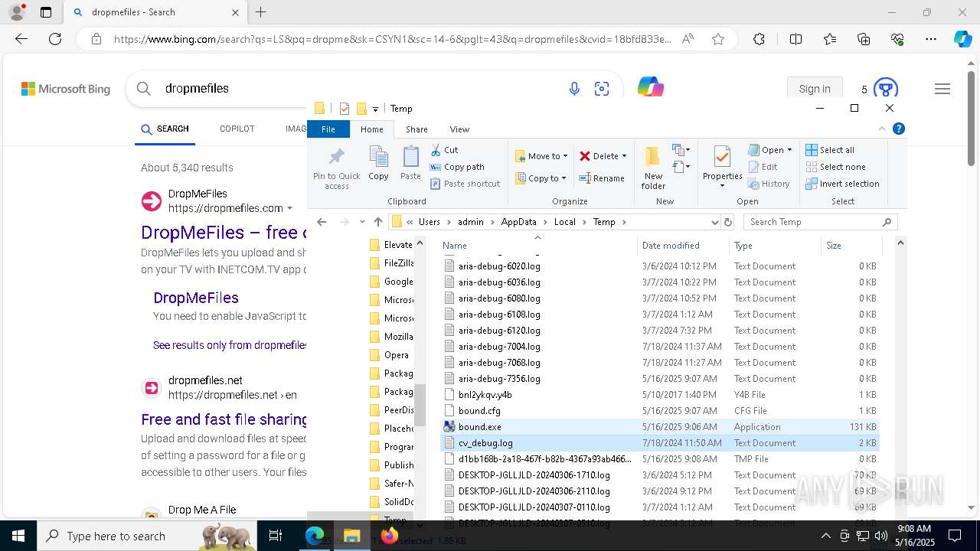Click the Up directory arrow in Explorer
980x551 pixels.
coord(377,222)
